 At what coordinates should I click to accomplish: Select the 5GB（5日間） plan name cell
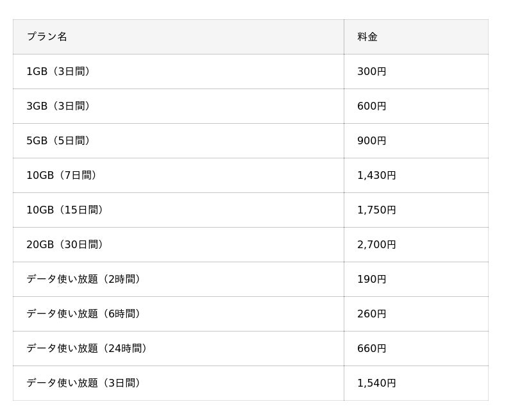click(x=58, y=140)
